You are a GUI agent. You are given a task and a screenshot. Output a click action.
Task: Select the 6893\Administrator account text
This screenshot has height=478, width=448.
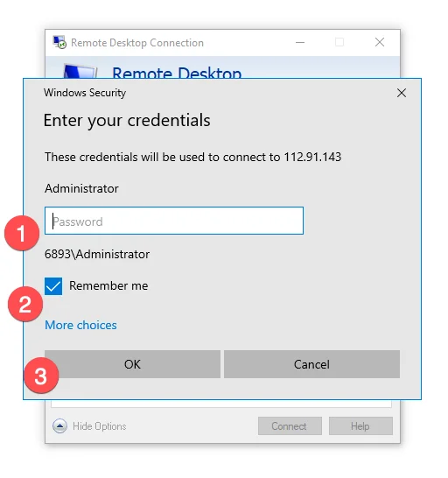[x=97, y=254]
